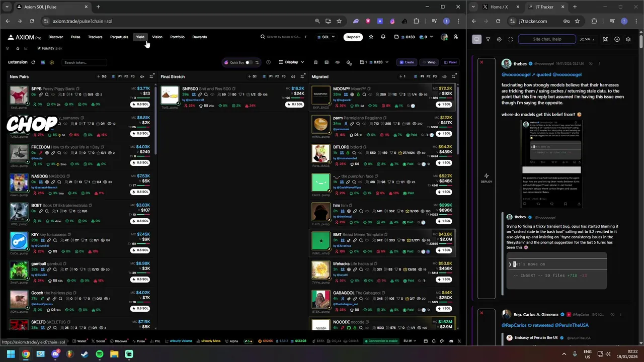Select P3 preset in Migrated column
Screen dimensions: 644x362
click(x=434, y=76)
